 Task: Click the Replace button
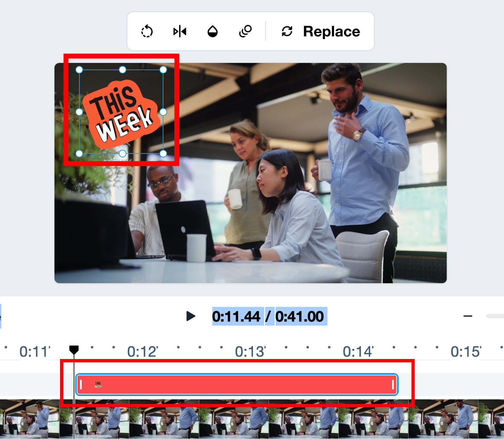point(321,31)
